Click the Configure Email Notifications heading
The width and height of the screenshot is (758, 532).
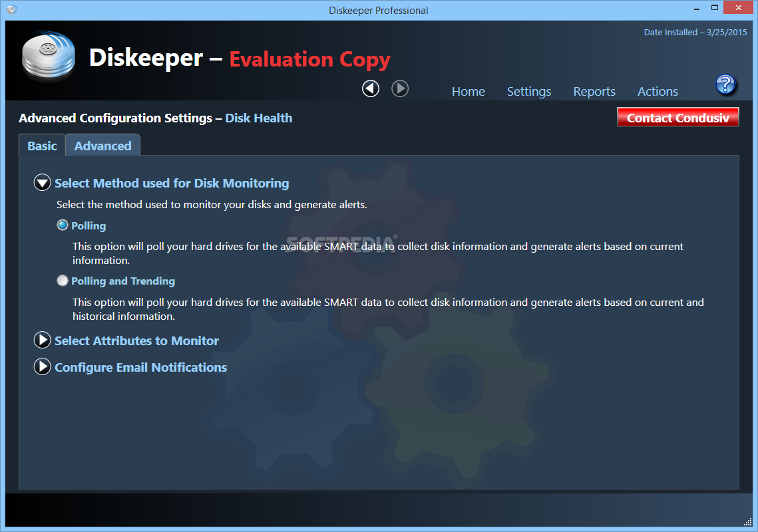coord(140,367)
